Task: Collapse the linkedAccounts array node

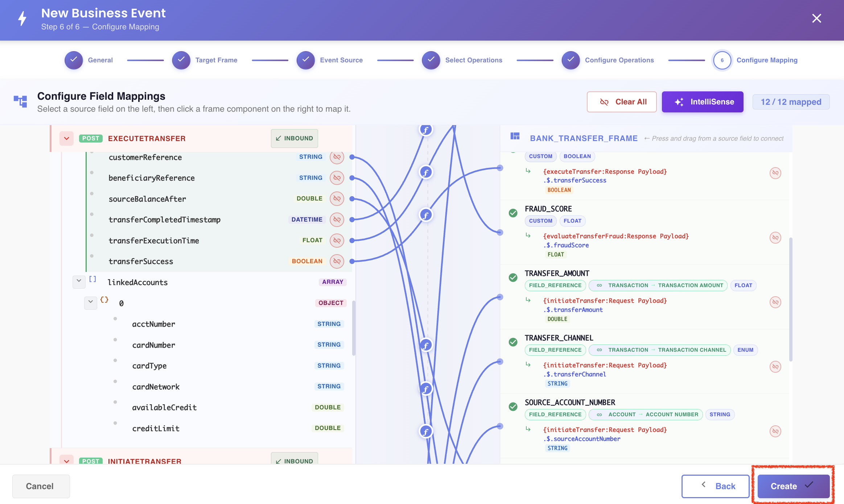Action: point(79,281)
